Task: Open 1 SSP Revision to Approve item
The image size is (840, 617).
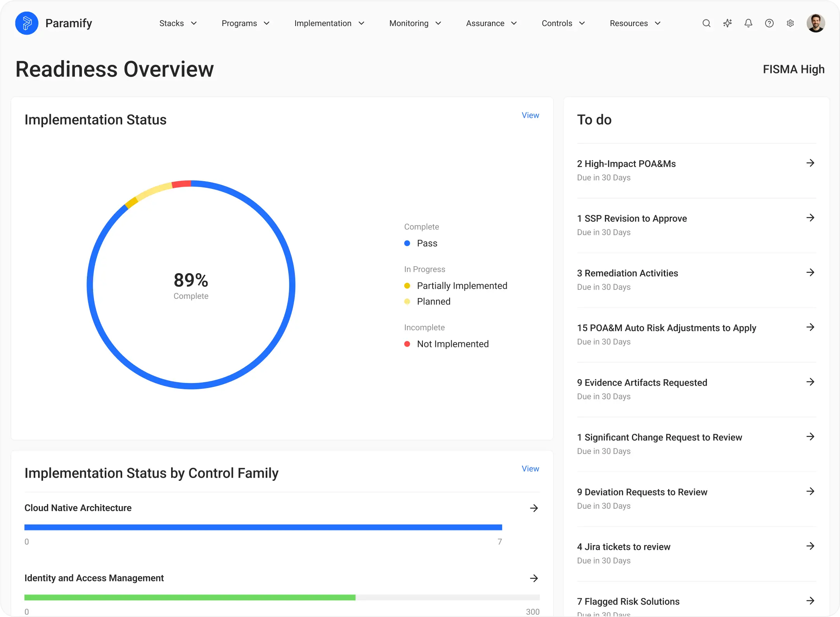Action: tap(696, 225)
